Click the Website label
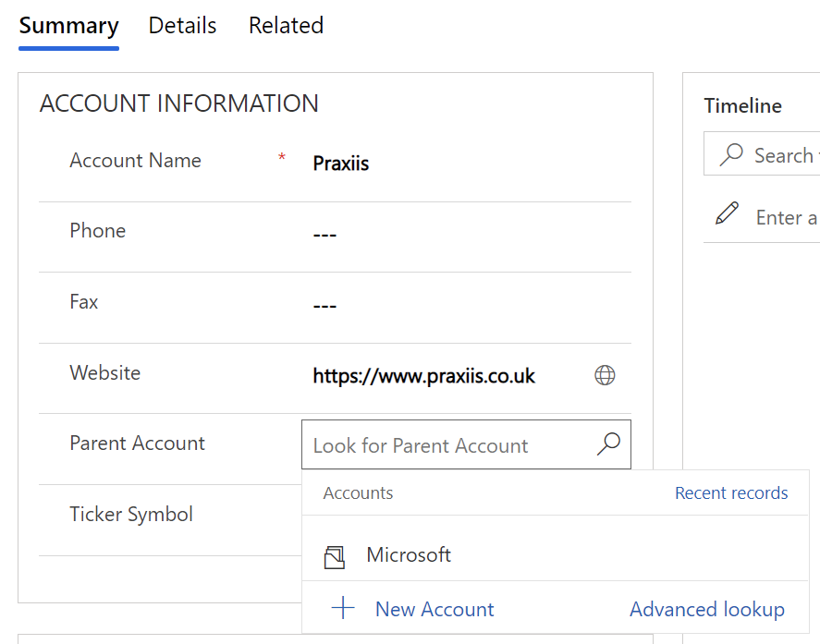This screenshot has width=820, height=644. coord(105,372)
